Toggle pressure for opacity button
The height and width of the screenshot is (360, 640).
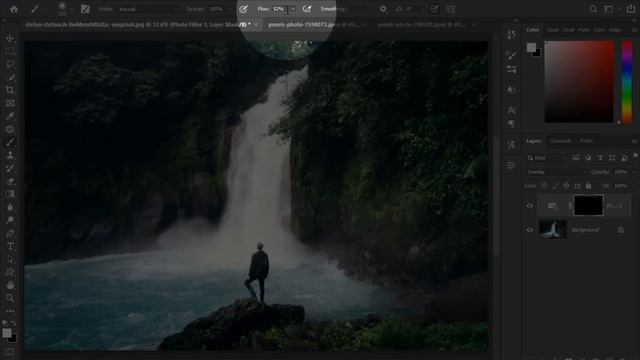(243, 9)
